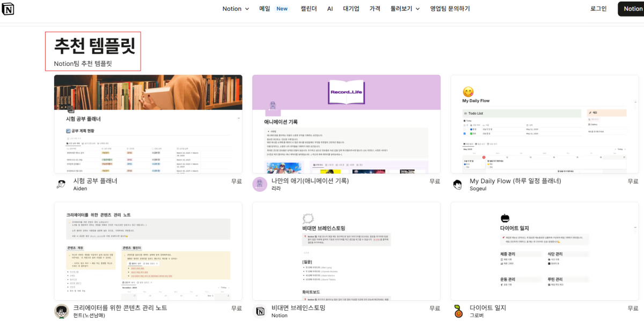The width and height of the screenshot is (644, 321).
Task: Expand the Notion product dropdown menu
Action: tap(235, 9)
